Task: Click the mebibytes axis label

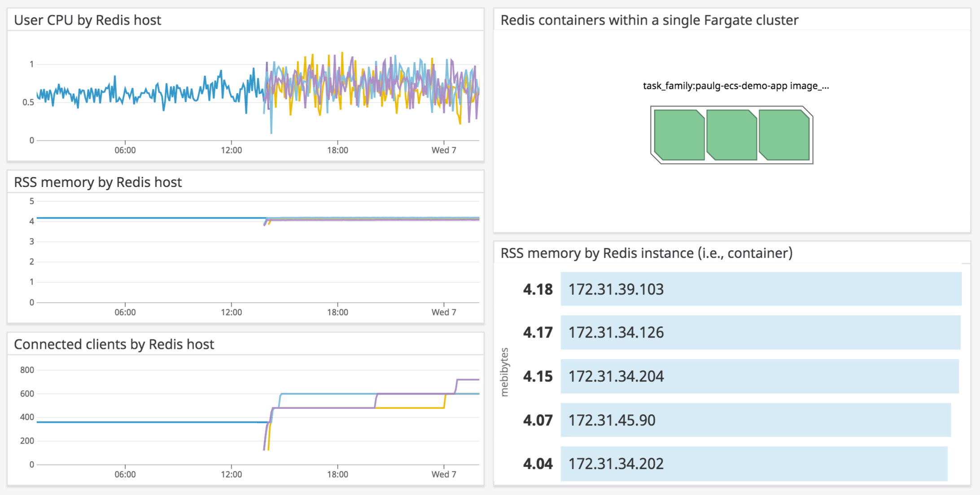Action: [504, 372]
